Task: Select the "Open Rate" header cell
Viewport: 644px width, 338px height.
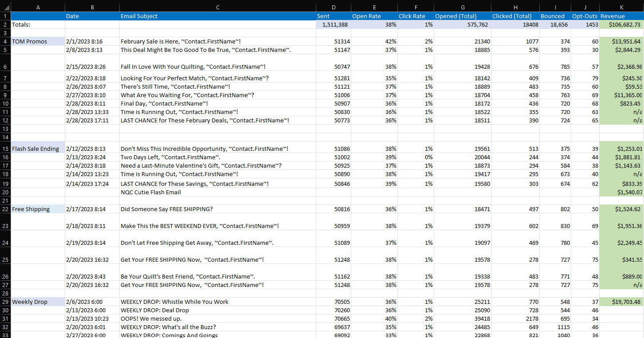Action: (x=374, y=16)
